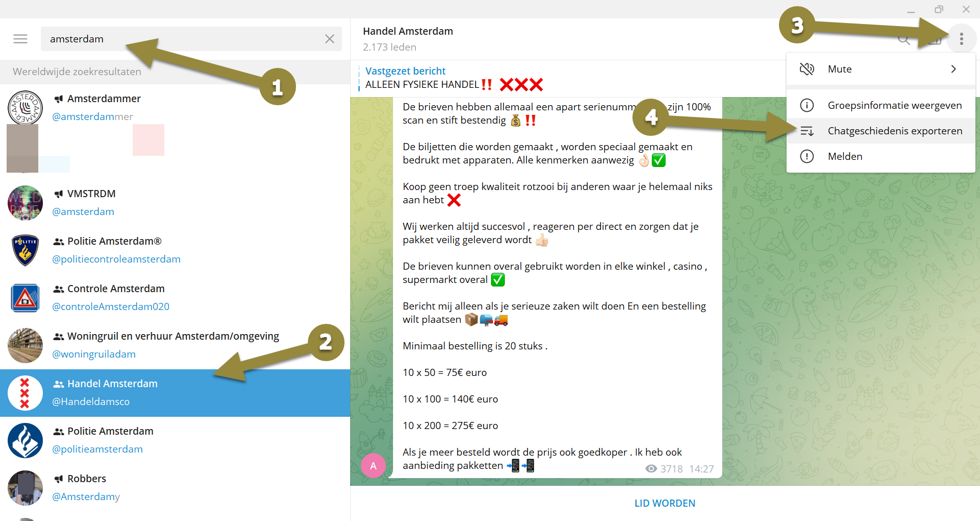
Task: Clear the amsterdam search text
Action: (330, 39)
